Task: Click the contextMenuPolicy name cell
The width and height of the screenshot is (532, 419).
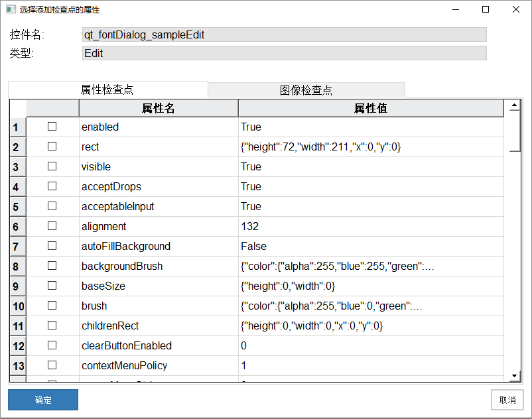Action: [x=159, y=365]
